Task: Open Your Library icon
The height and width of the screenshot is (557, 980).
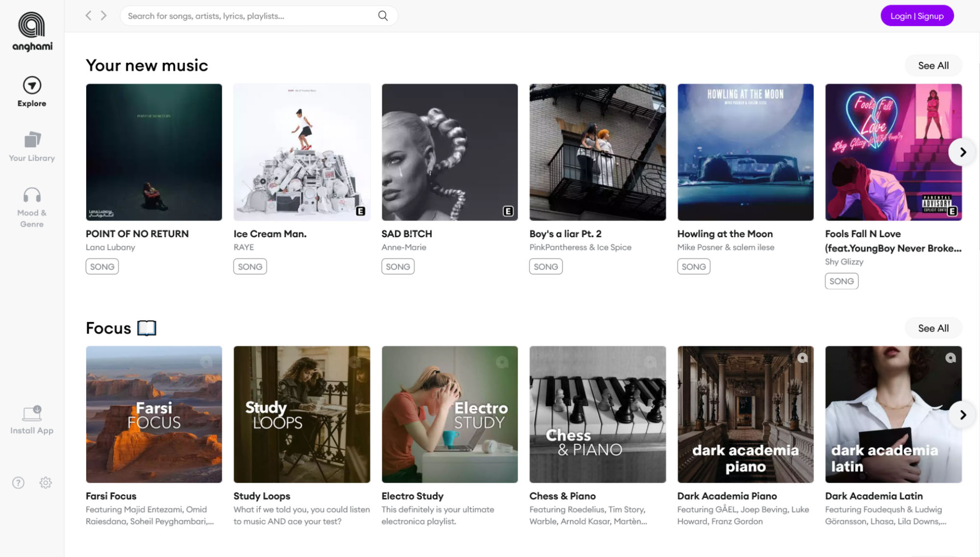Action: tap(32, 140)
